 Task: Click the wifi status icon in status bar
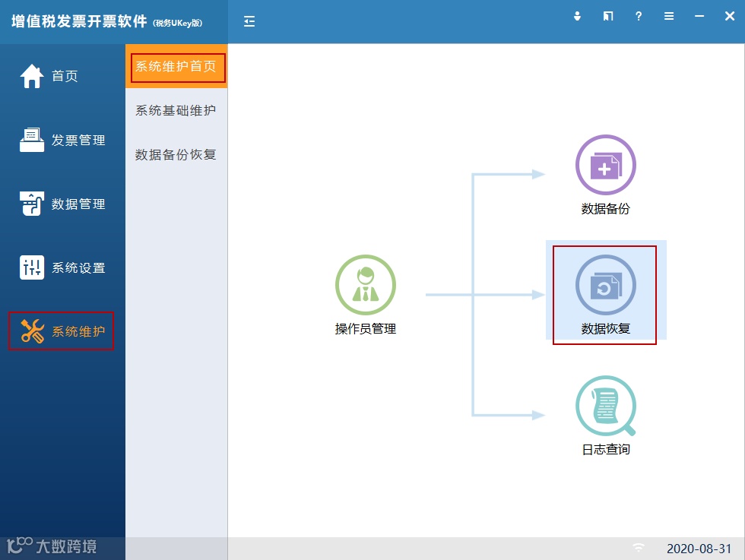[639, 548]
